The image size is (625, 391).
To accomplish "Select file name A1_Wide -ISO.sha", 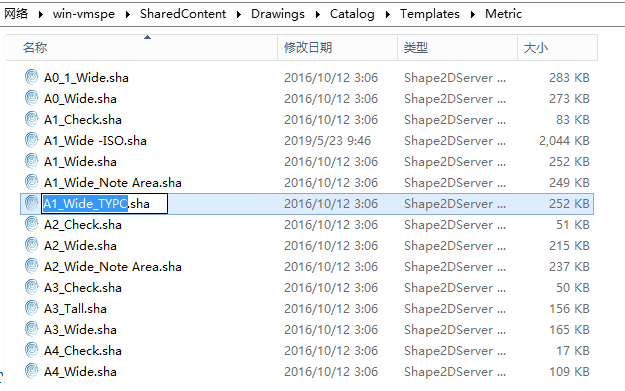I will tap(95, 141).
